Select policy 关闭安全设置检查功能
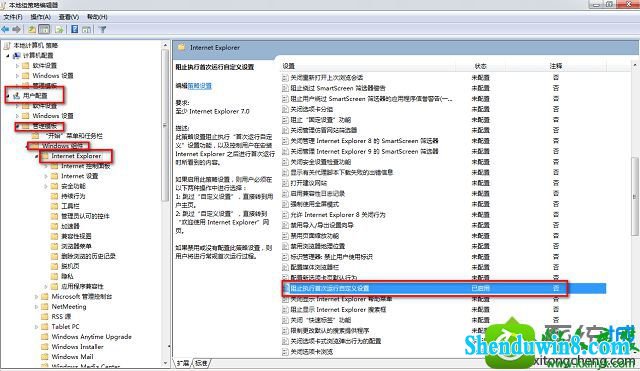The image size is (640, 371). coord(320,162)
